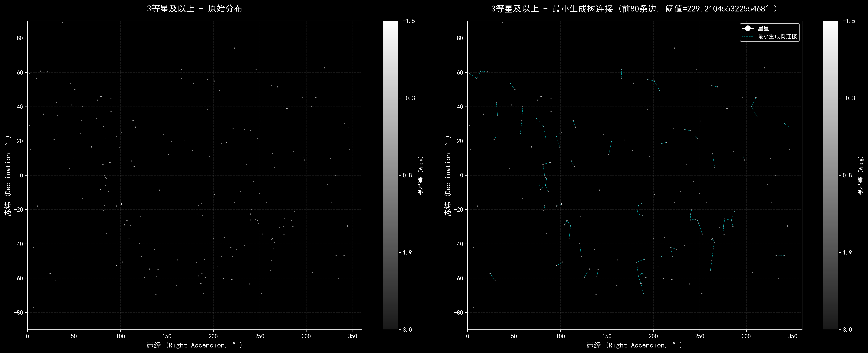This screenshot has width=868, height=353.
Task: Click the 80 y-axis tick on right plot
Action: [x=460, y=38]
